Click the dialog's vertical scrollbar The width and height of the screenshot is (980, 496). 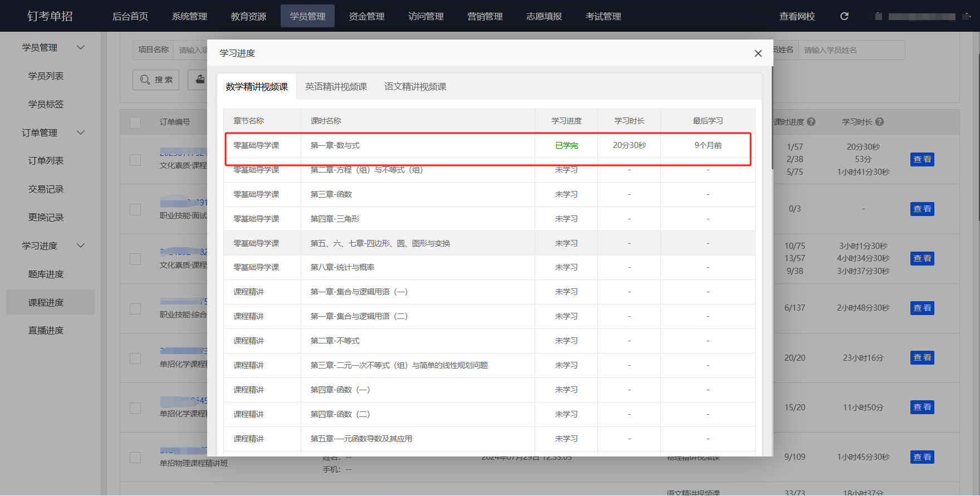coord(772,118)
